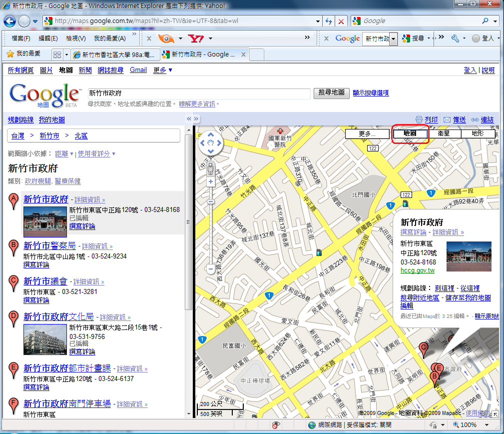Zoom out with the minus button
The width and height of the screenshot is (504, 434).
[211, 269]
